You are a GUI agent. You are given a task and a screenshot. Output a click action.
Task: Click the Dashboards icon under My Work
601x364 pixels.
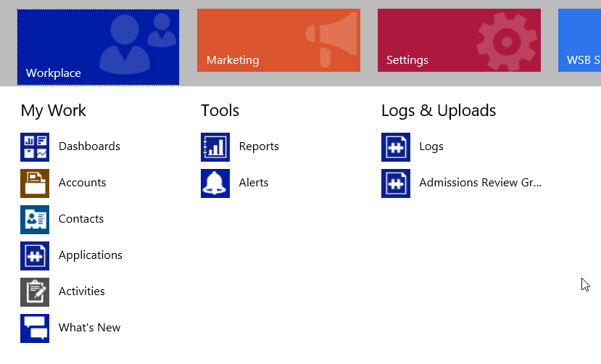click(35, 147)
